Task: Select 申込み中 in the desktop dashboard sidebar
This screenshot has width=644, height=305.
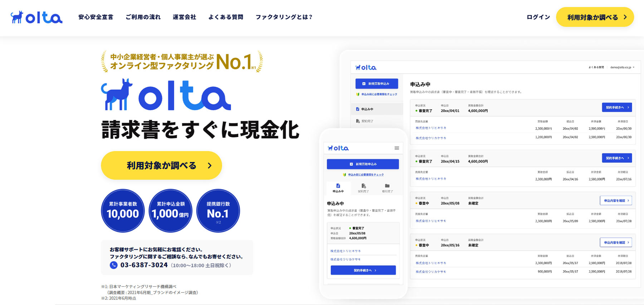Action: 377,109
